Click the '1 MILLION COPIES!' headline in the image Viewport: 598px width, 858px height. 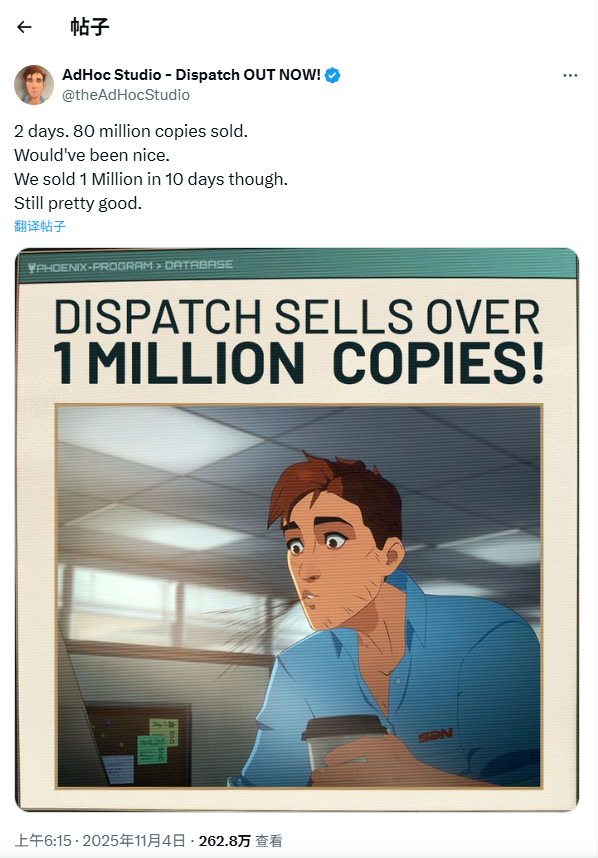click(299, 363)
